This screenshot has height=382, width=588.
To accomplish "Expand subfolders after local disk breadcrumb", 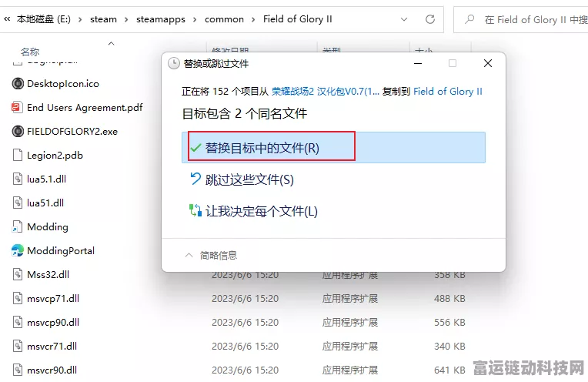I will pyautogui.click(x=80, y=19).
